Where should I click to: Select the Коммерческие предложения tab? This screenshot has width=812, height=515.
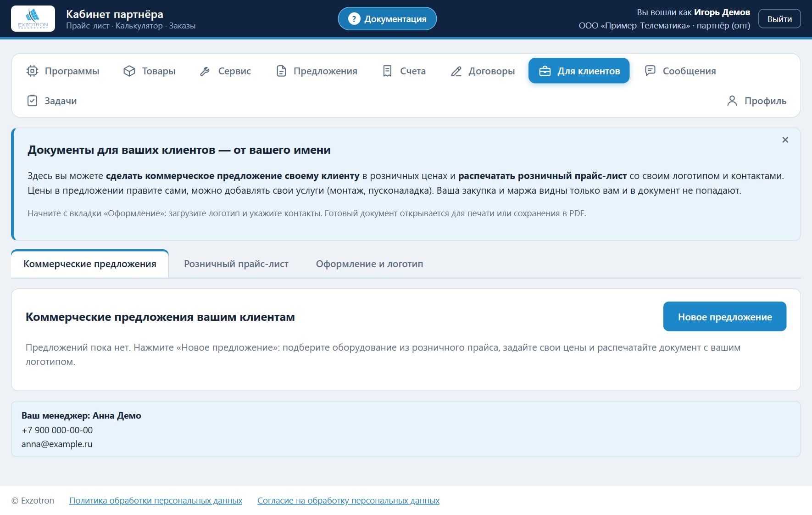point(90,264)
